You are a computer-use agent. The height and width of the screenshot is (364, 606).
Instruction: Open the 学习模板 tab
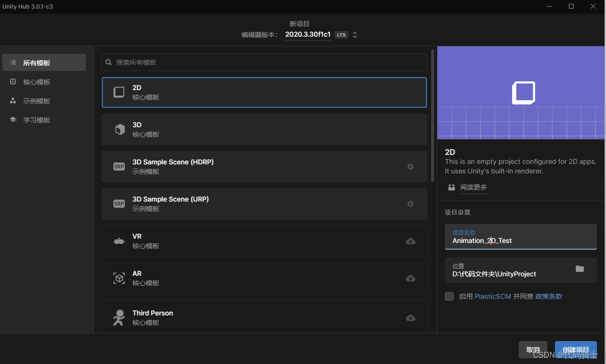[x=44, y=120]
